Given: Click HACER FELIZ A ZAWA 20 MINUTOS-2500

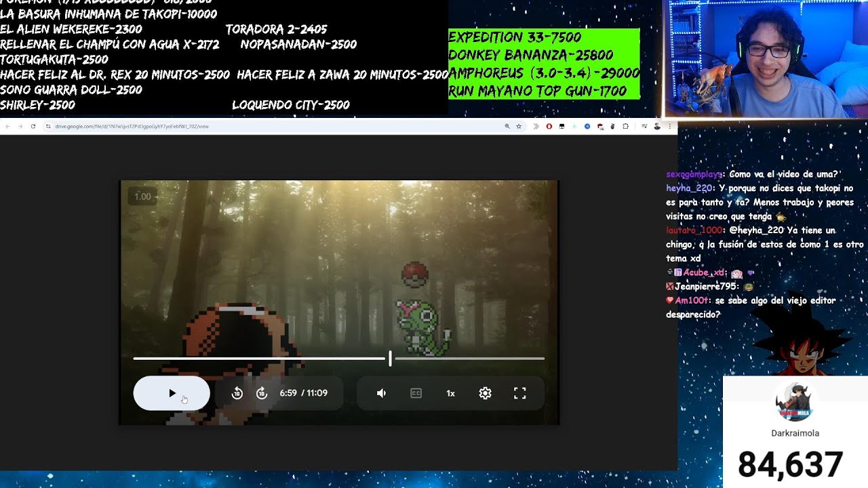Looking at the screenshot, I should click(342, 75).
